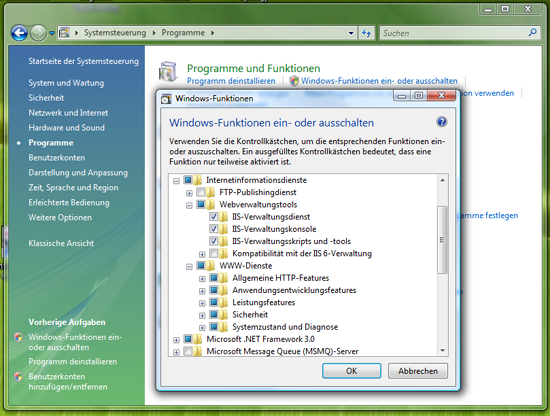Open the recent pages dropdown arrow
Viewport: 550px width, 416px height.
52,33
